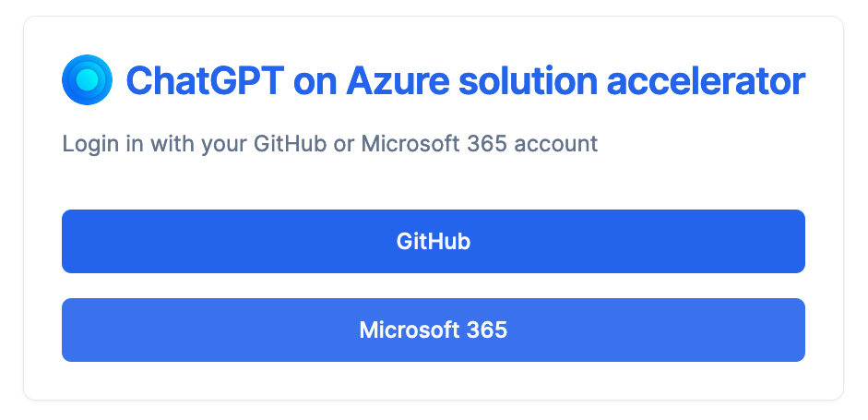Sign in with the GitHub button
The image size is (868, 420).
coord(434,241)
